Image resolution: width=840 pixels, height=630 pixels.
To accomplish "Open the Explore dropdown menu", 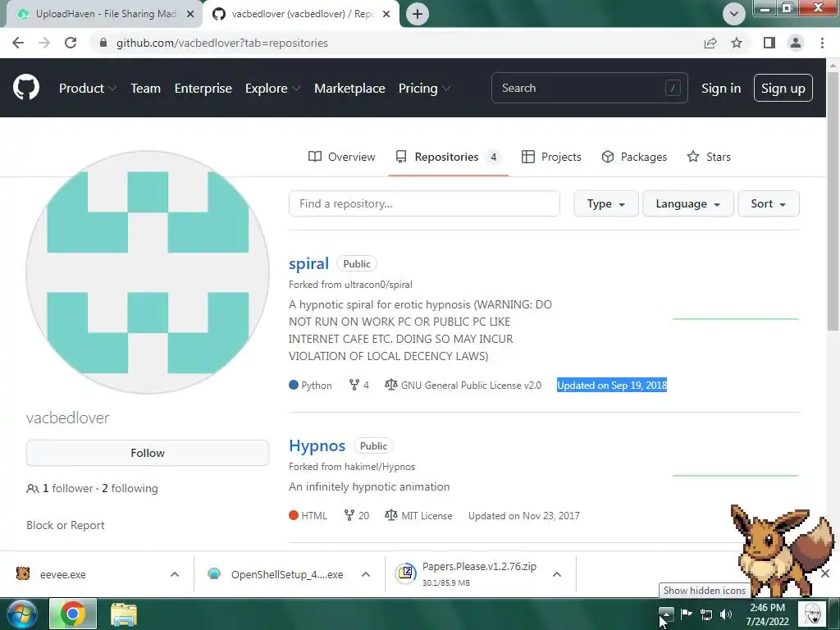I will pyautogui.click(x=272, y=89).
